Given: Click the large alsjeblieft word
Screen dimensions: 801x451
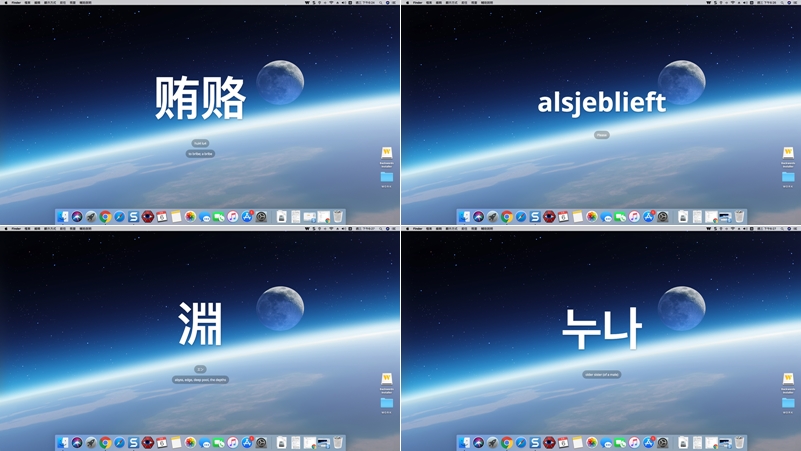Looking at the screenshot, I should point(602,103).
